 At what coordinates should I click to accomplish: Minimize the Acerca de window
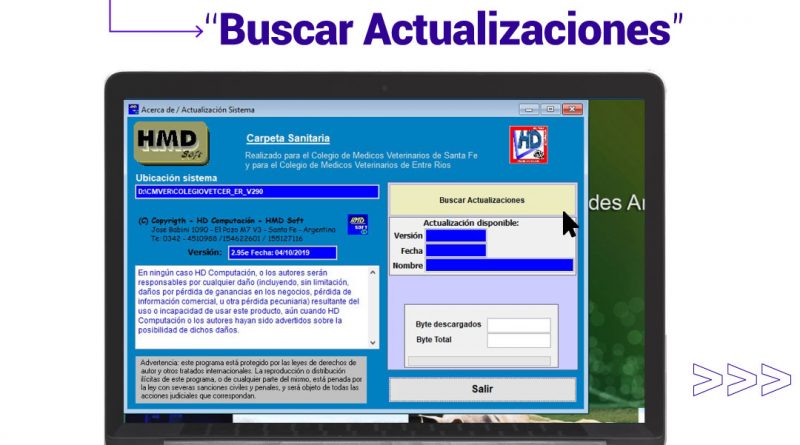tap(529, 109)
